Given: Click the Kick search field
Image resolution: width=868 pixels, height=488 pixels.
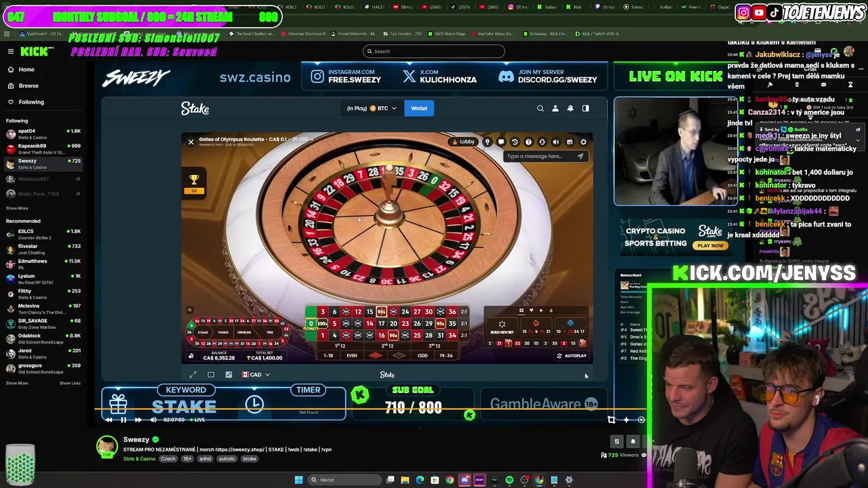Looking at the screenshot, I should [x=434, y=51].
